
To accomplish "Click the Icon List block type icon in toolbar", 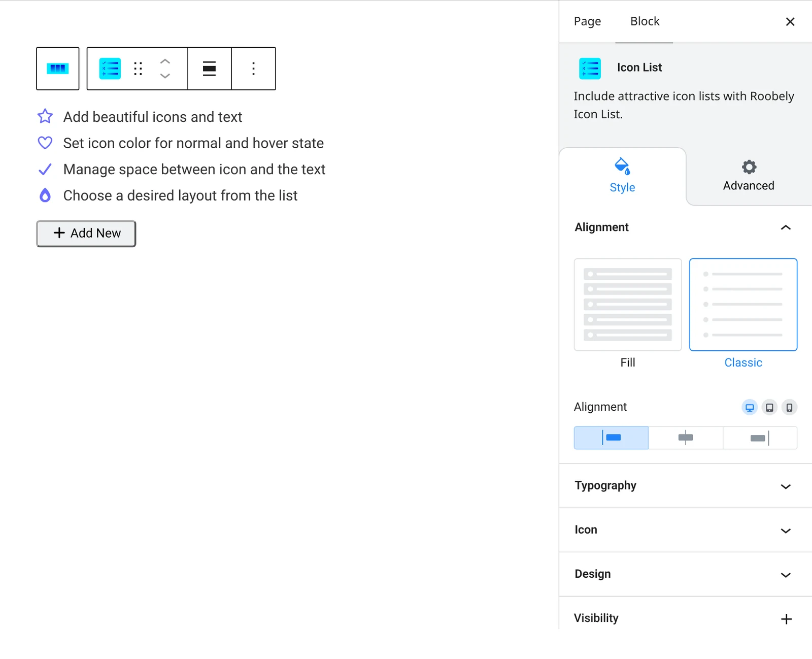I will click(x=110, y=69).
